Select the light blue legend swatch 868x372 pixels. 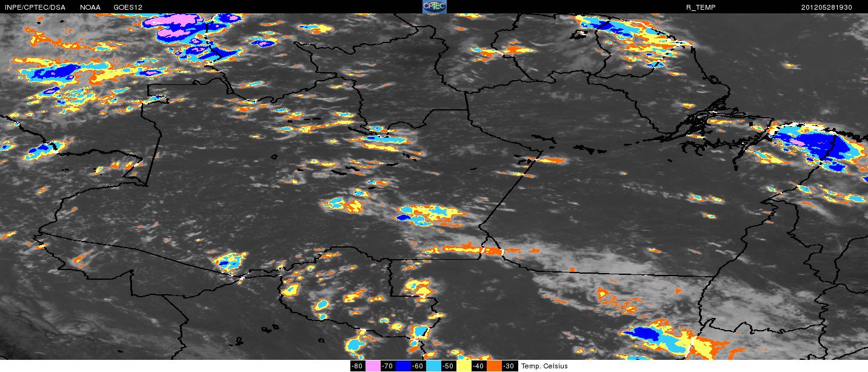click(x=433, y=366)
